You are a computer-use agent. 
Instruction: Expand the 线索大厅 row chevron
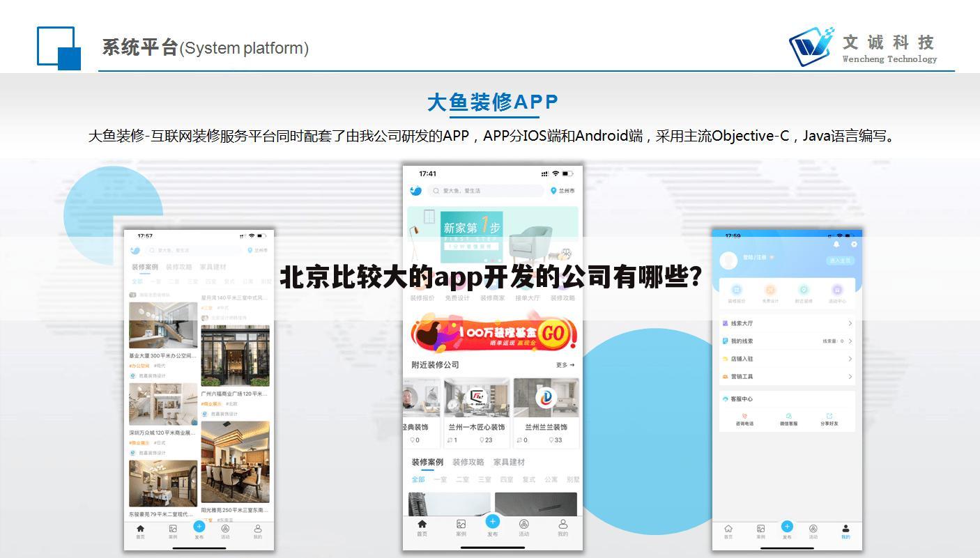coord(850,323)
